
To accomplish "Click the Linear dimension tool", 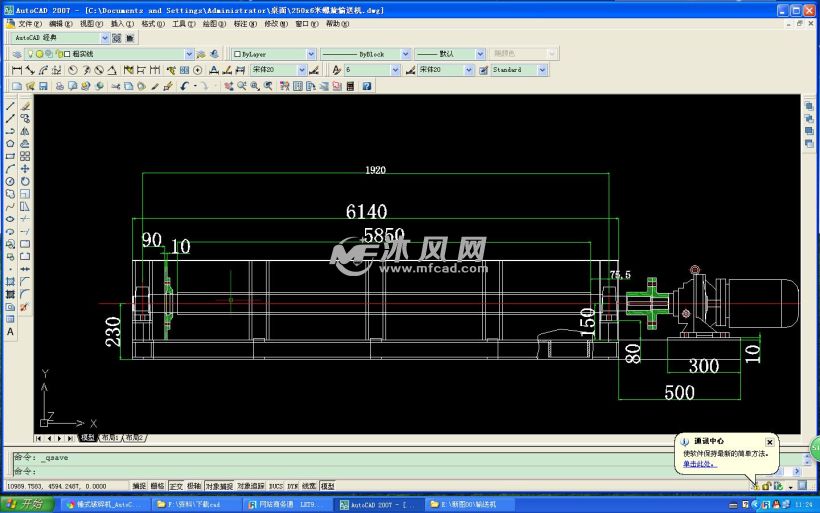I will [x=17, y=70].
